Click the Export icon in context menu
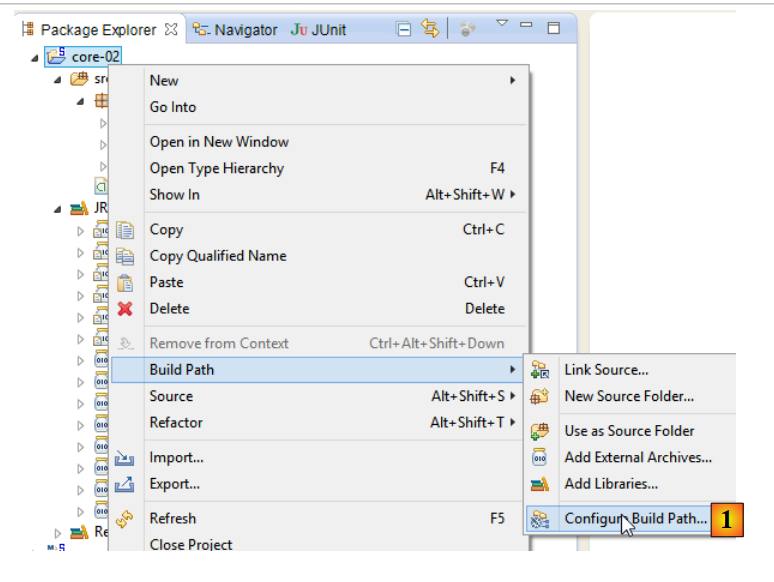The width and height of the screenshot is (774, 582). (x=125, y=485)
